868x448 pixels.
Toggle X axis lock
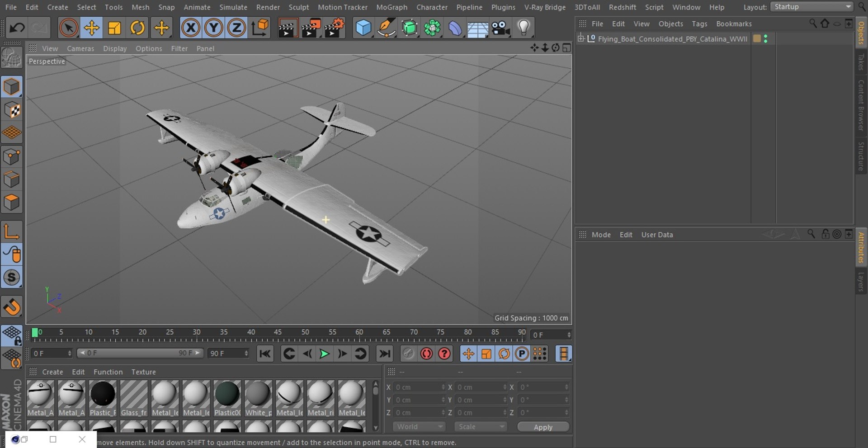[x=190, y=28]
